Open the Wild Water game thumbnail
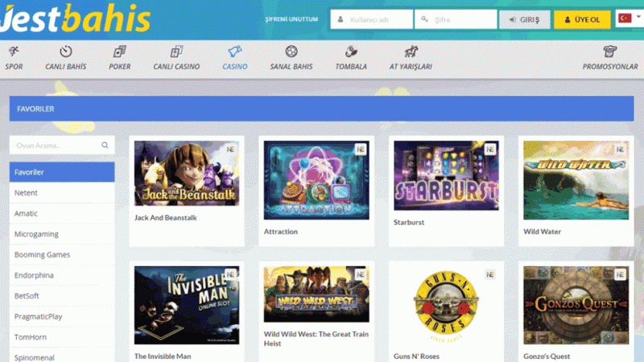Image resolution: width=644 pixels, height=362 pixels. [576, 180]
